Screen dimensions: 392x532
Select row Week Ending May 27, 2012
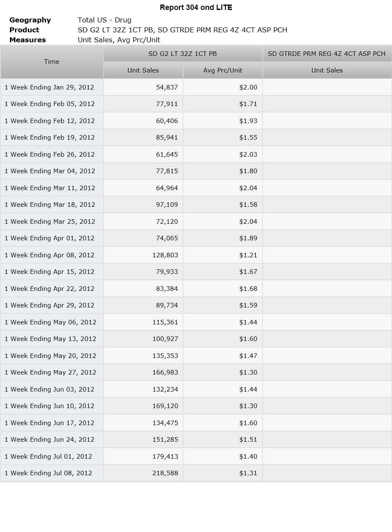coord(196,372)
